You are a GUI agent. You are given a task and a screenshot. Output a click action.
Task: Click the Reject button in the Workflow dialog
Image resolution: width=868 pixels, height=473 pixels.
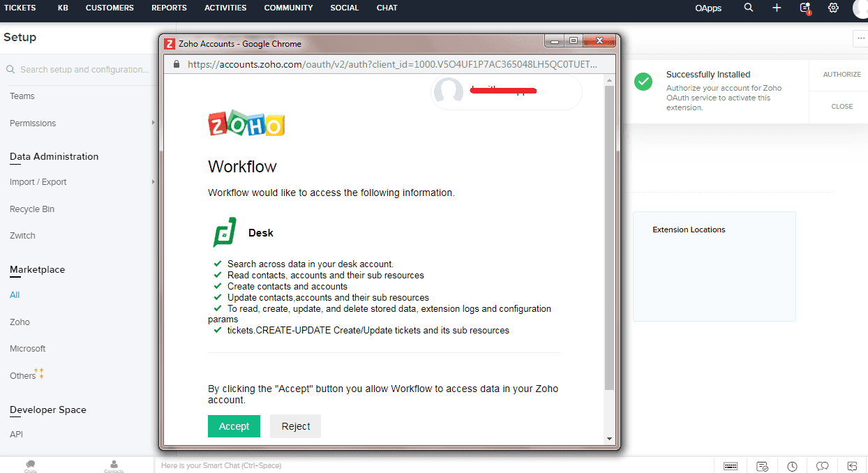[295, 426]
